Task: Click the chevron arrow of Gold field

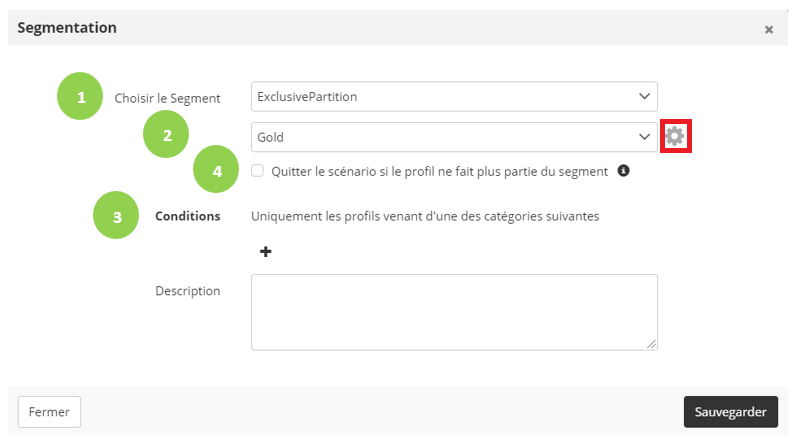Action: click(x=644, y=137)
